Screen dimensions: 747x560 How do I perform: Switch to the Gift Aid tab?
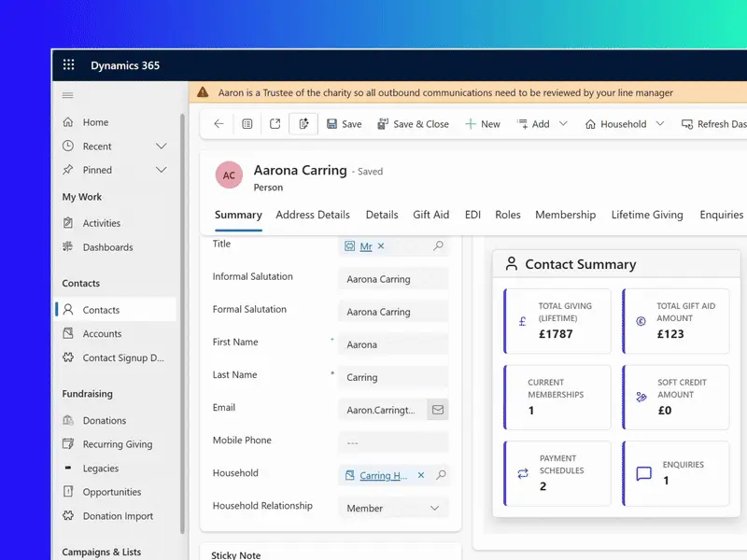point(430,215)
